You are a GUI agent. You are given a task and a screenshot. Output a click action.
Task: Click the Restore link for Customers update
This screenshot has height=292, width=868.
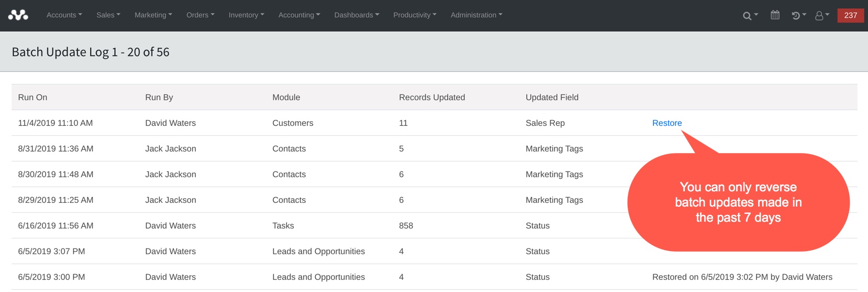[x=667, y=123]
